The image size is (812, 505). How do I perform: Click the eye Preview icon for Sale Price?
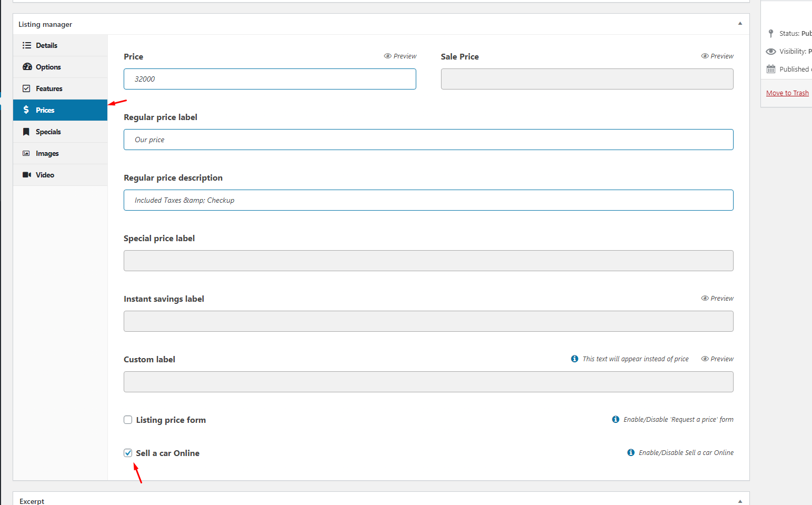[705, 56]
